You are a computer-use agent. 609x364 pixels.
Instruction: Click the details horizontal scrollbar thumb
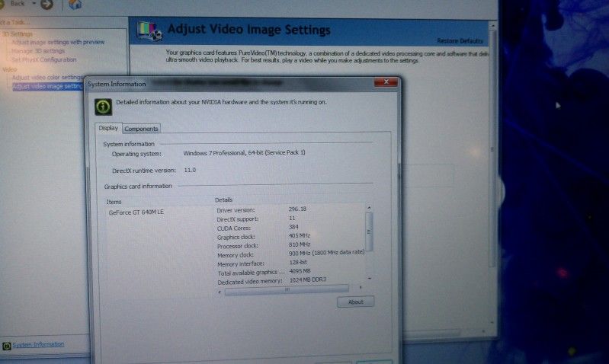point(287,290)
